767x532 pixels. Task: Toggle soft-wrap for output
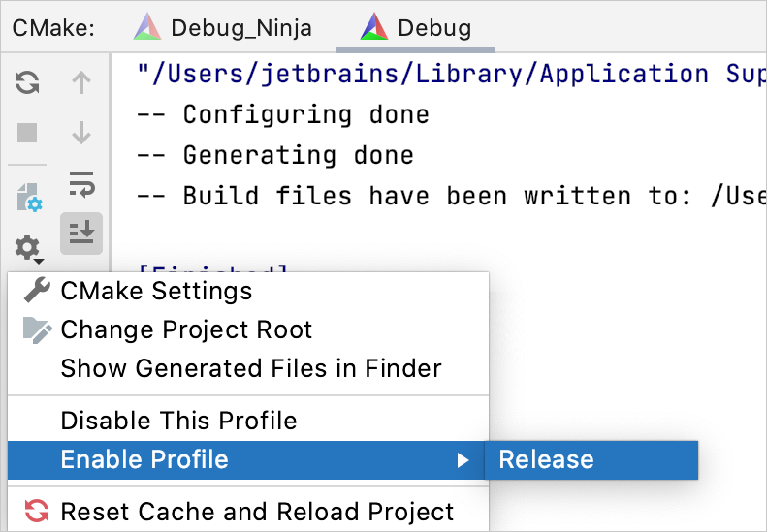click(81, 182)
